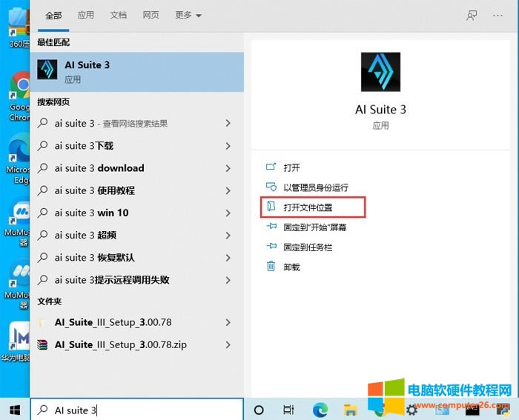
Task: Click 打开 to launch the app
Action: [x=291, y=167]
